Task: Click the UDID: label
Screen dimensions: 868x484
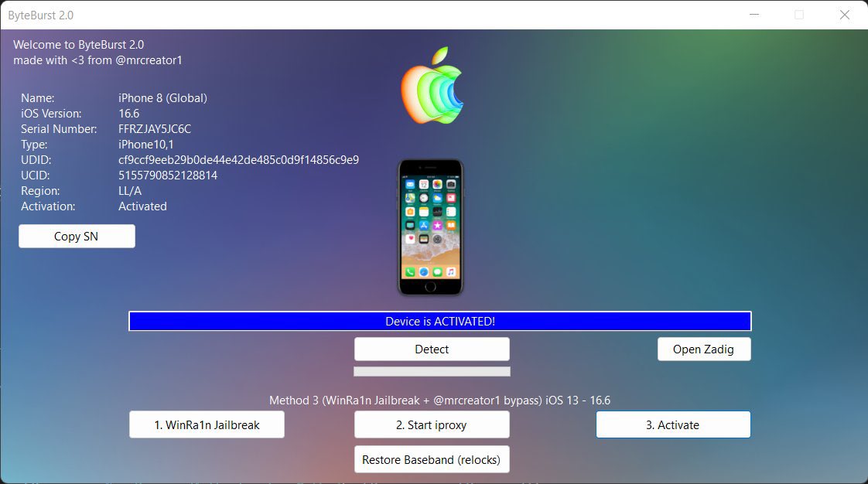Action: click(36, 160)
